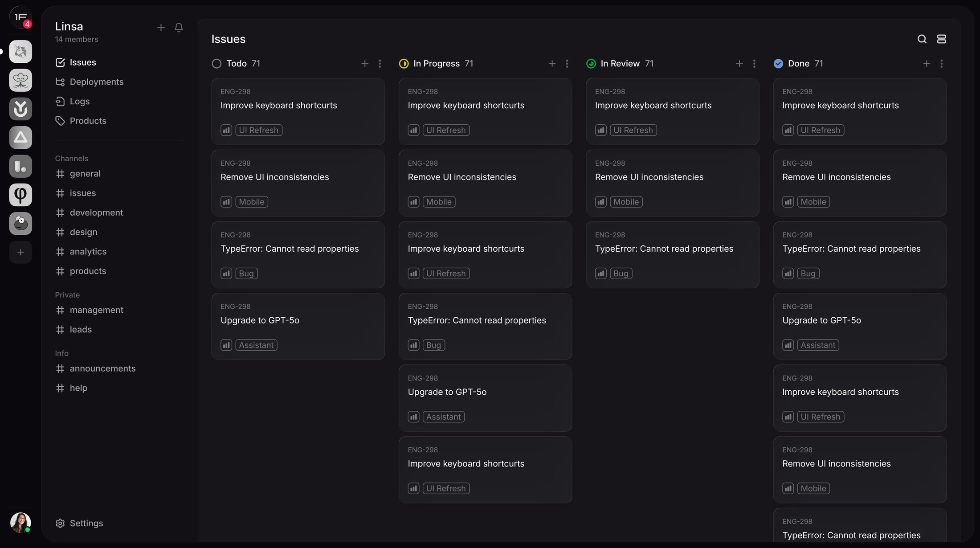Viewport: 980px width, 548px height.
Task: Open notifications bell icon
Action: click(179, 28)
